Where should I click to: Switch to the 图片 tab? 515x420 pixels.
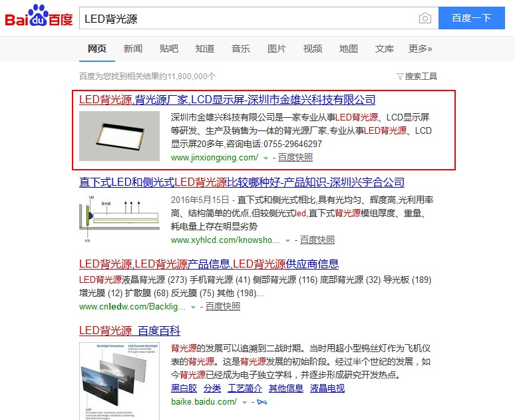[x=277, y=49]
